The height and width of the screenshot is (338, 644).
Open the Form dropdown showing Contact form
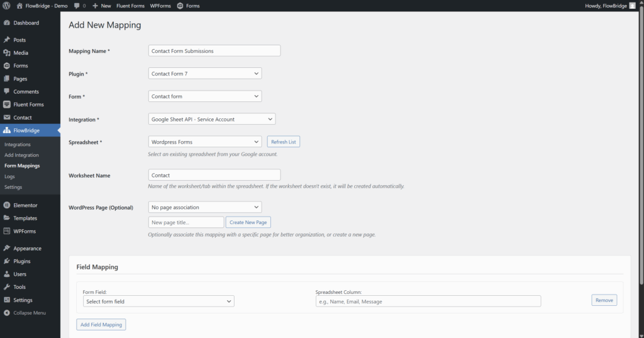click(205, 96)
